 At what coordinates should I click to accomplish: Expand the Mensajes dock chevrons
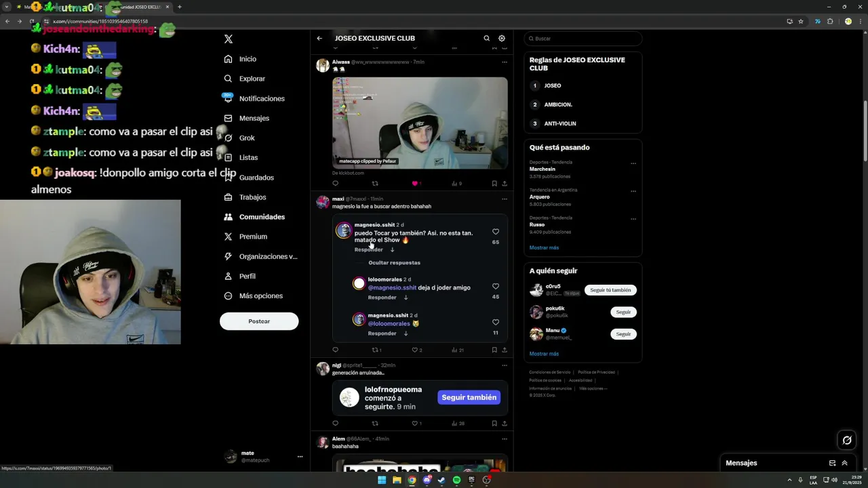point(844,464)
